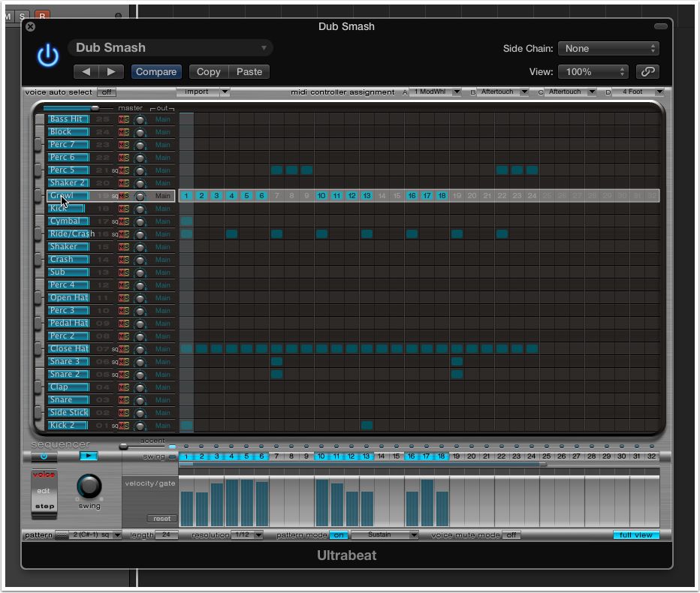Click the Main output for Growl

162,196
